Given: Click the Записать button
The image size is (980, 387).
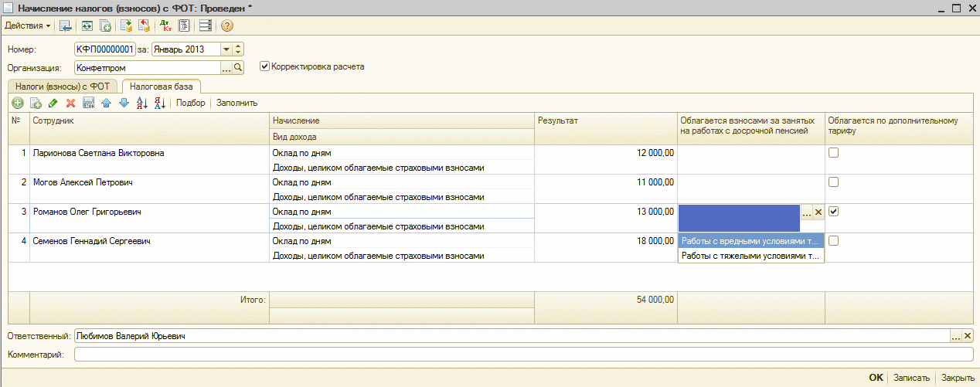Looking at the screenshot, I should tap(910, 378).
